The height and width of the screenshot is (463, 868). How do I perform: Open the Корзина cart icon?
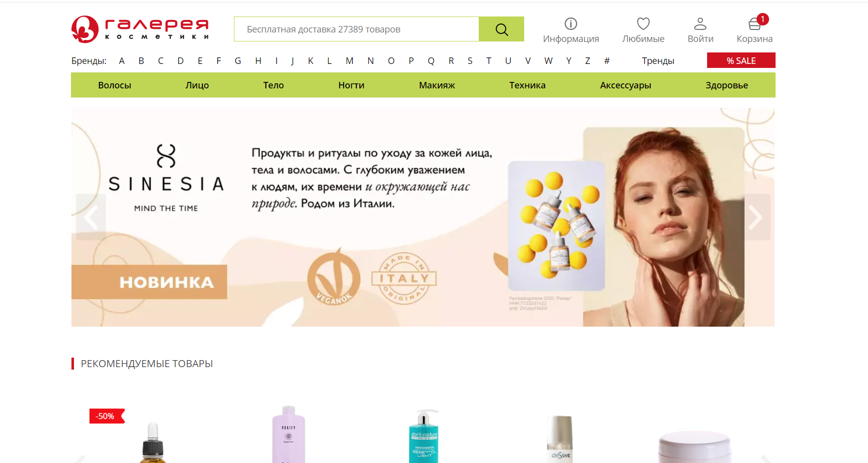click(x=755, y=23)
